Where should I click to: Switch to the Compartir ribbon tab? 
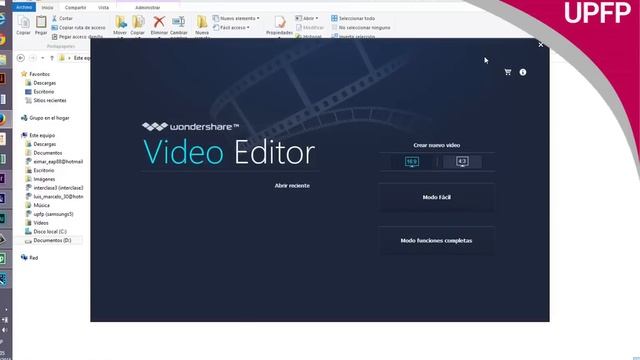coord(76,7)
